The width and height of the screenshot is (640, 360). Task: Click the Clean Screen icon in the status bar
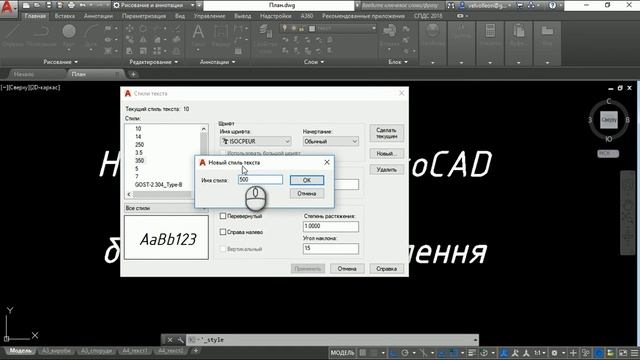(623, 353)
